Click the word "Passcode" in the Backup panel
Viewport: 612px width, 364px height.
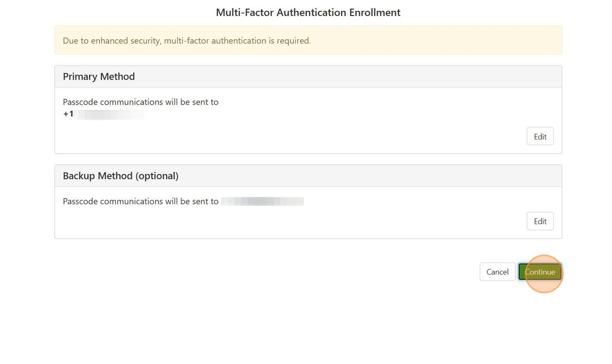pyautogui.click(x=80, y=201)
